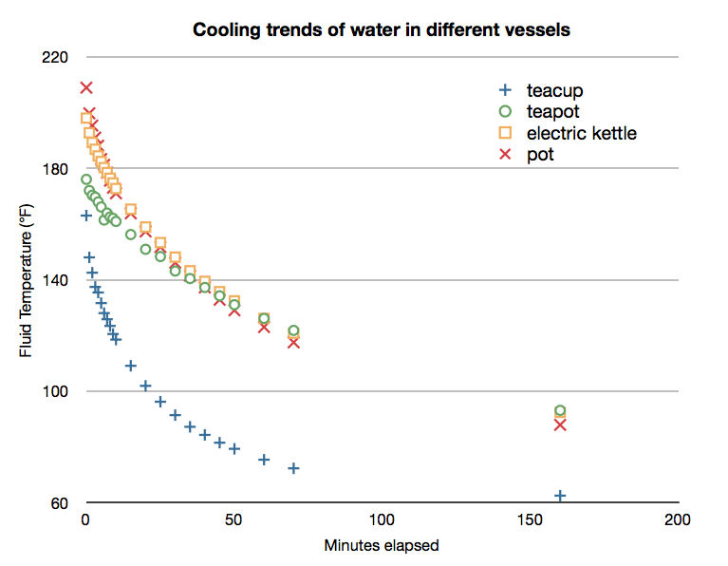
Task: Click the teacup data point at 70 minutes
Action: [x=293, y=468]
